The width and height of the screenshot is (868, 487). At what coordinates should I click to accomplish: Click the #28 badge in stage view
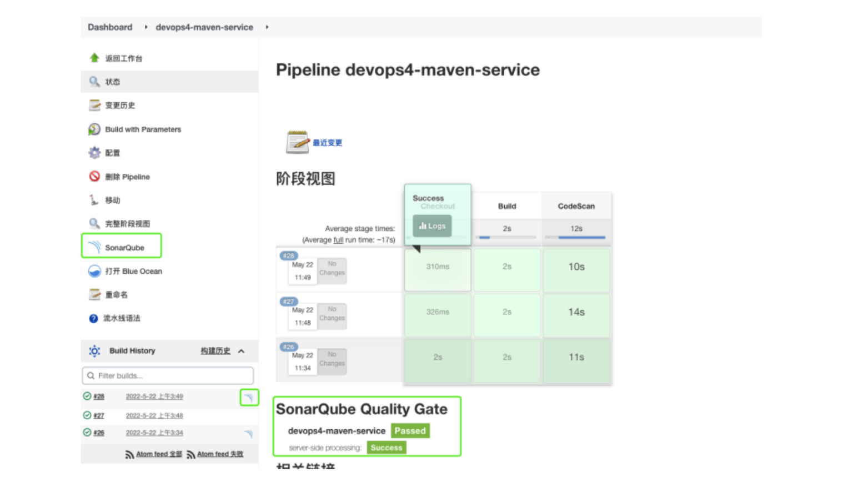288,256
